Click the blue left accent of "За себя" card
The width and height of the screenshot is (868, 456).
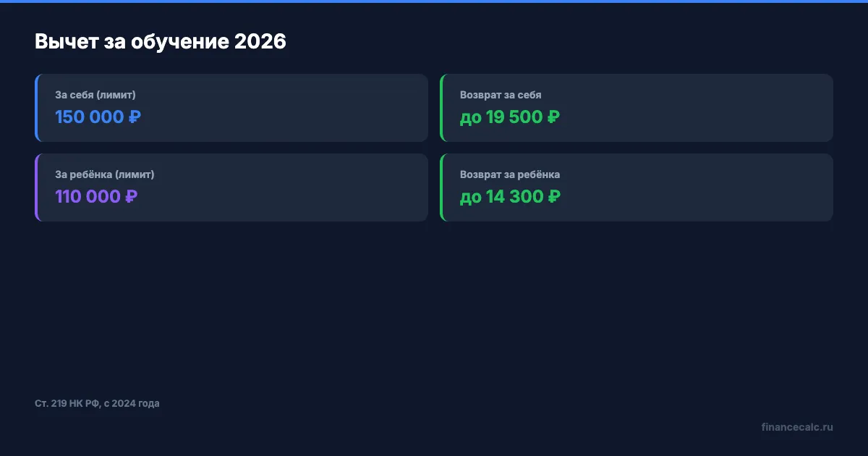(x=36, y=108)
